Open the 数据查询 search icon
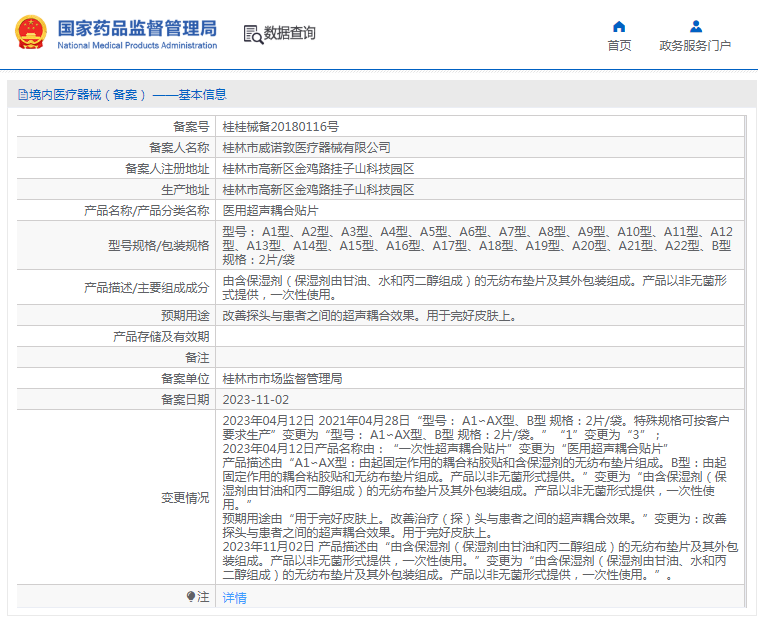758x622 pixels. click(x=253, y=34)
